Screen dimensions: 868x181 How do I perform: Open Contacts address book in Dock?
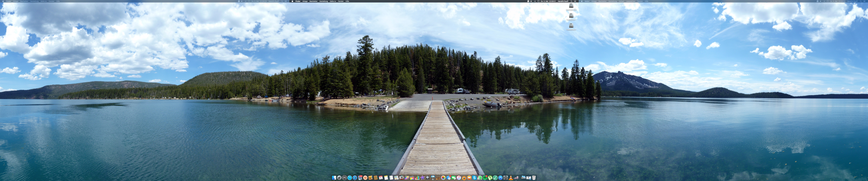point(376,178)
